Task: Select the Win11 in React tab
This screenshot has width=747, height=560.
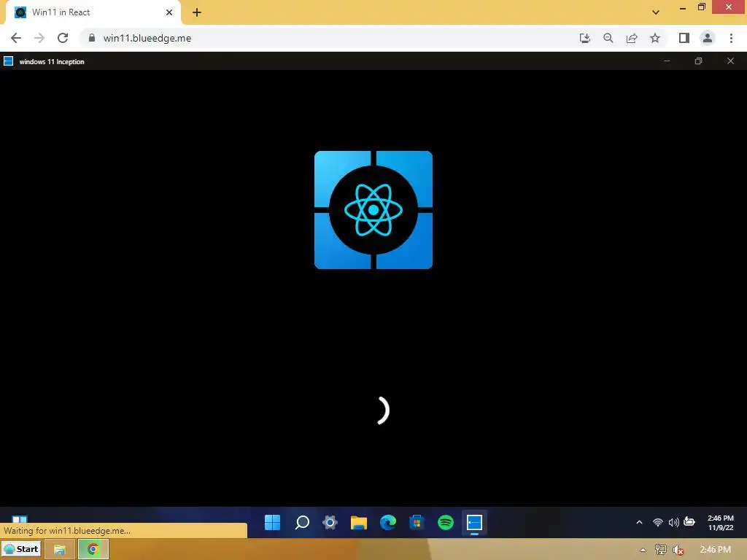Action: coord(93,12)
